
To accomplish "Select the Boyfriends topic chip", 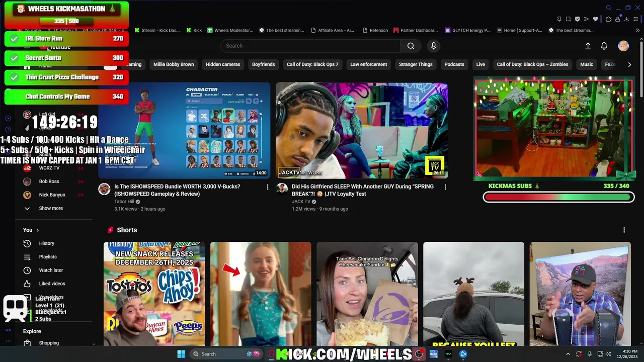I will pyautogui.click(x=264, y=64).
